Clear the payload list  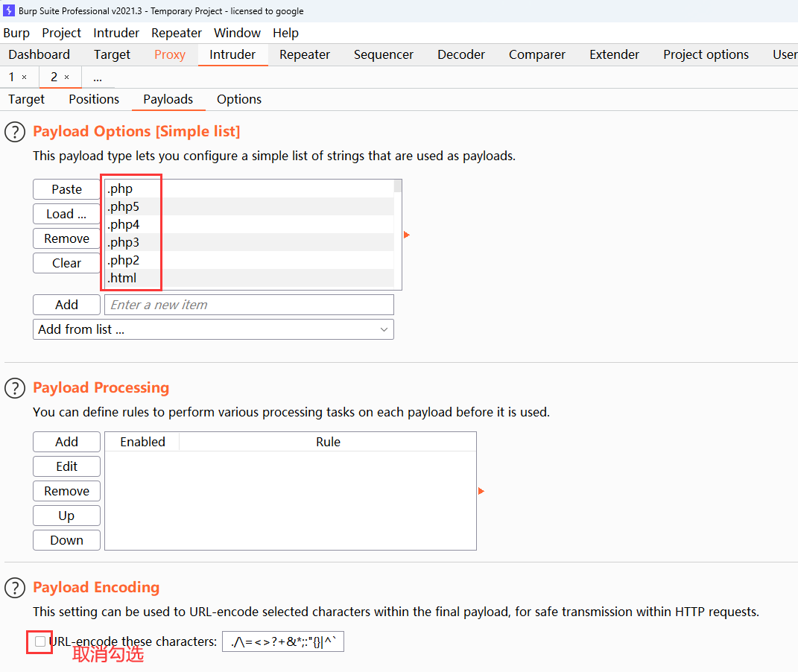click(66, 263)
